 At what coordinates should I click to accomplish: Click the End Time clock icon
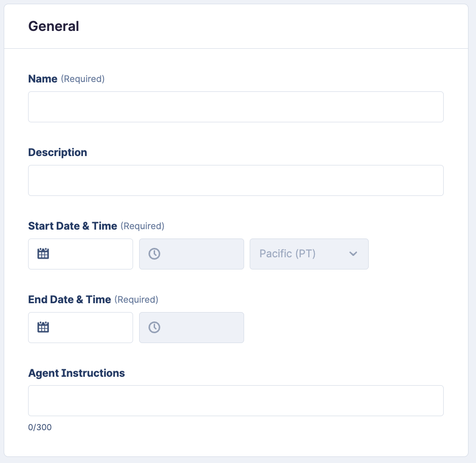[154, 327]
